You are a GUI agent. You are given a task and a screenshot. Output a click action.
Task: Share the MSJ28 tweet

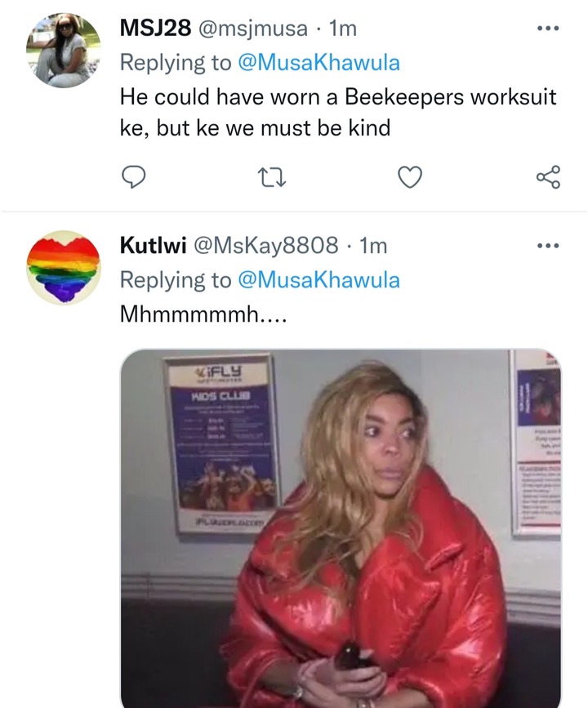(548, 176)
